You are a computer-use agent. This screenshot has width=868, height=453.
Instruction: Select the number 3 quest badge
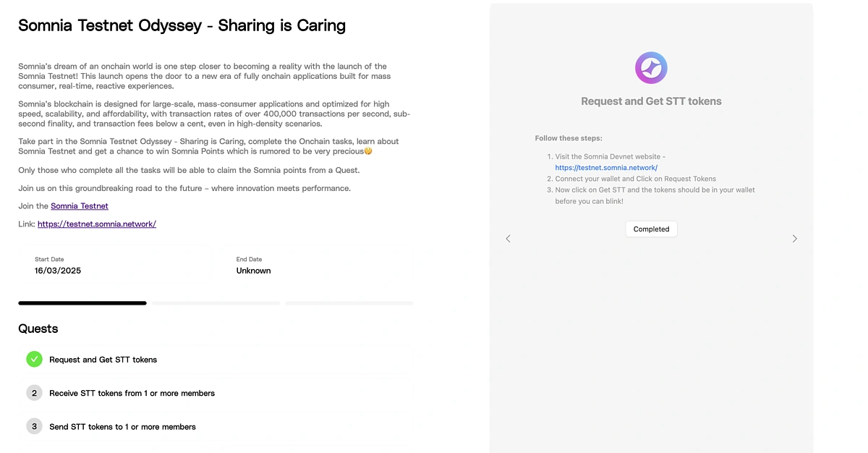pyautogui.click(x=34, y=426)
